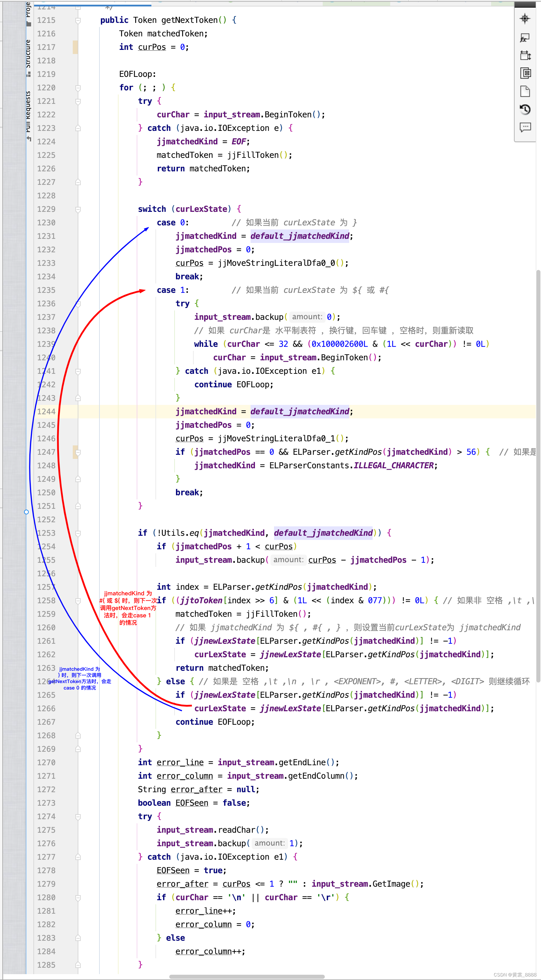
Task: Click the horizontal editor scrollbar thumb
Action: (246, 976)
